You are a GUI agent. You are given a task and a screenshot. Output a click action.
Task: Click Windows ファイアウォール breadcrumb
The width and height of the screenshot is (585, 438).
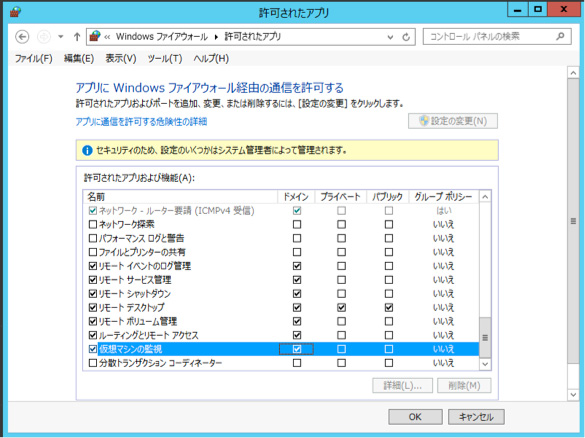pos(162,37)
